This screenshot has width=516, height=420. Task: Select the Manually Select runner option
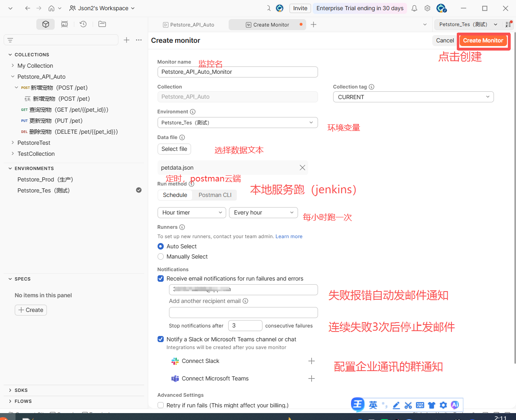161,256
